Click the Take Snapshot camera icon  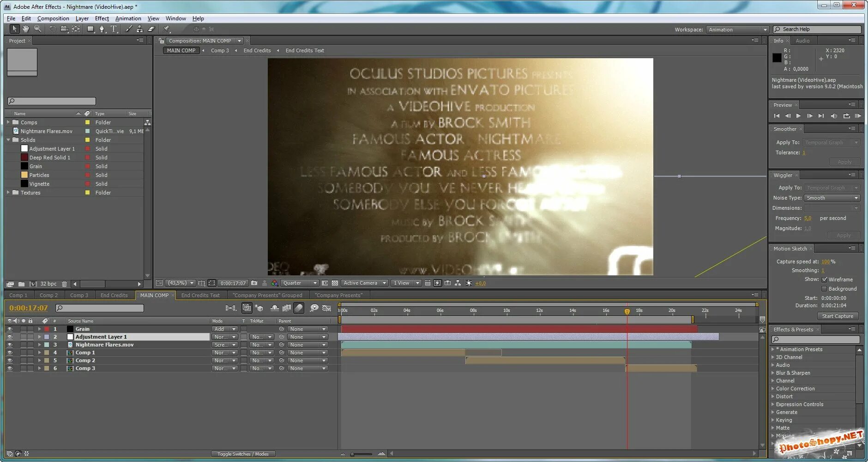[254, 283]
